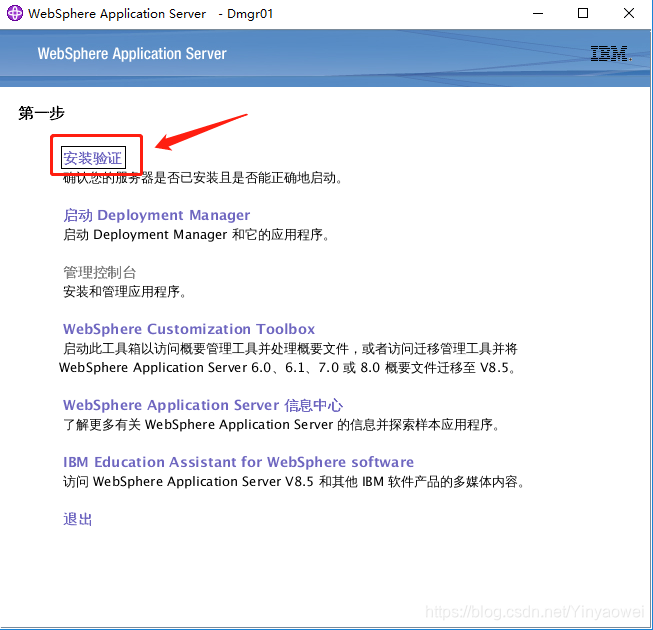This screenshot has width=653, height=630.
Task: Click the 第一步 heading text
Action: coord(41,112)
